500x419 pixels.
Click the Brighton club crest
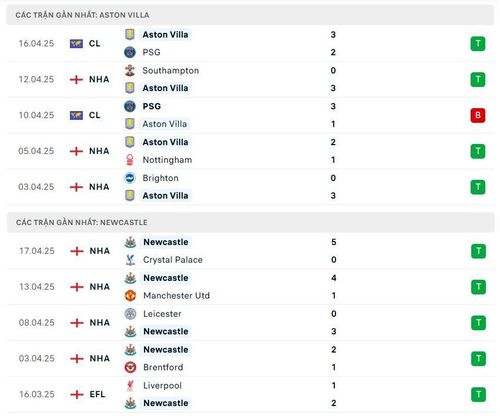click(130, 178)
